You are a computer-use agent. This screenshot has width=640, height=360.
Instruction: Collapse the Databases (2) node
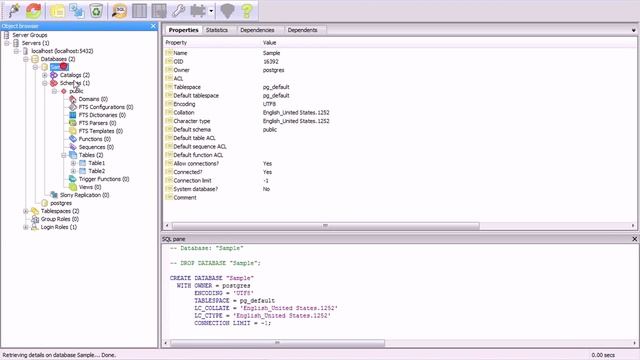click(26, 59)
